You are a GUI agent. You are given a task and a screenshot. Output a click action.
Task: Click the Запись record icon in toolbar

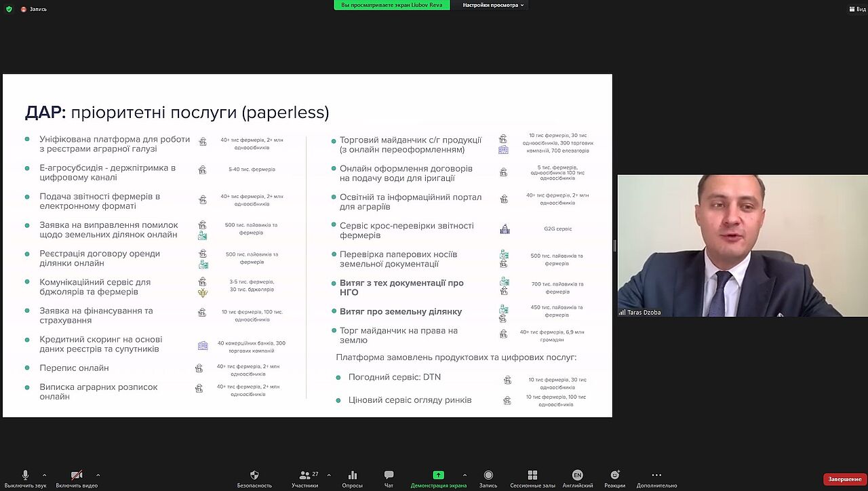(x=488, y=475)
